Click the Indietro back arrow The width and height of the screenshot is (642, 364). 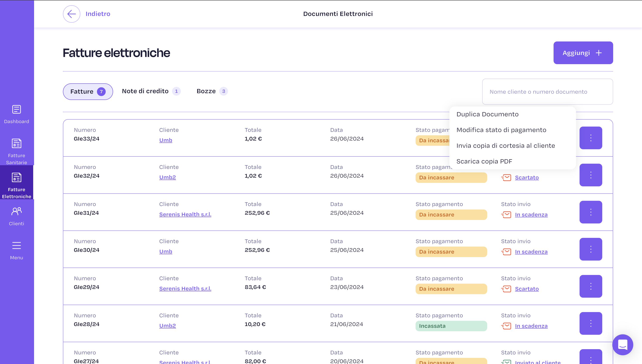(72, 14)
